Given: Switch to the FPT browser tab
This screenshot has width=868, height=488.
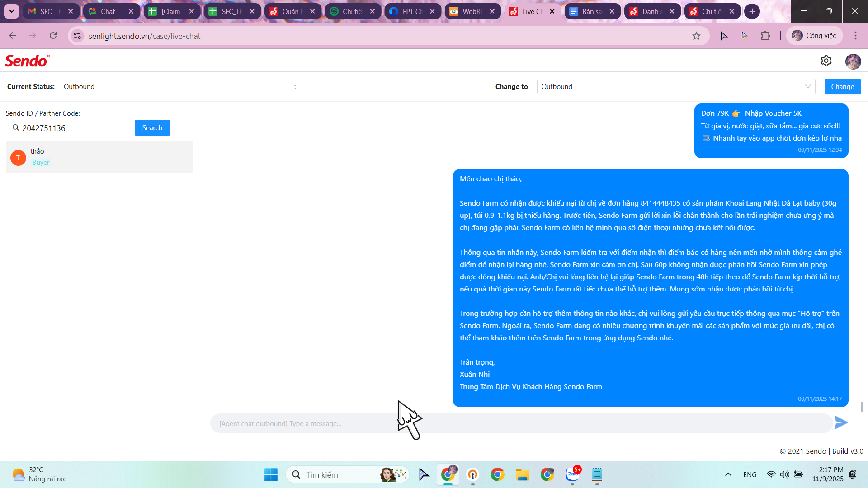Looking at the screenshot, I should click(411, 11).
